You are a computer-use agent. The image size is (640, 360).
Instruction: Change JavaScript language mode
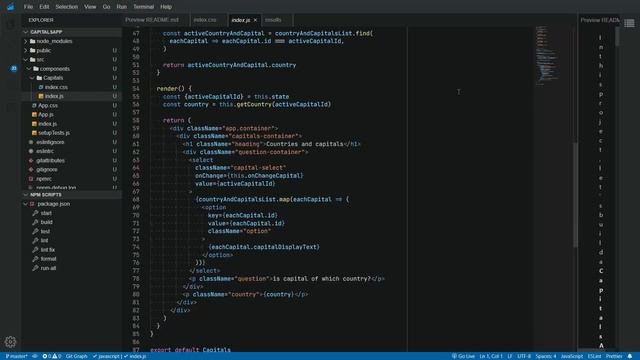(571, 356)
